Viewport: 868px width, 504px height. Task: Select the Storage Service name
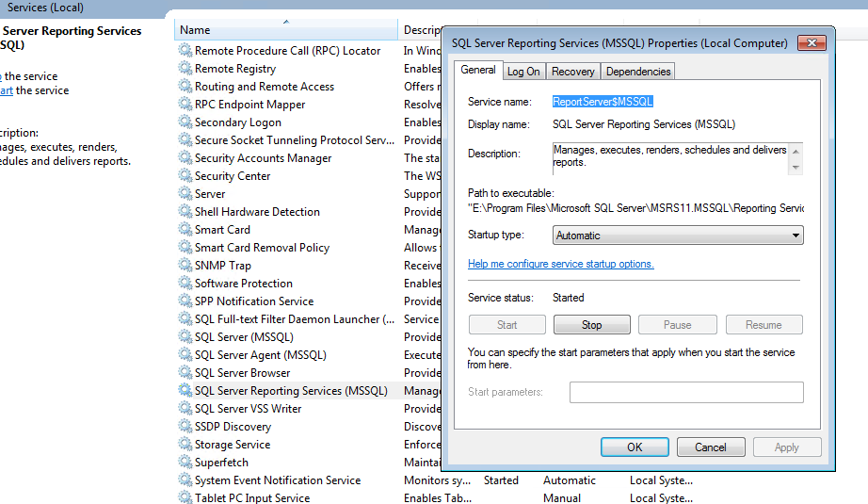coord(233,445)
